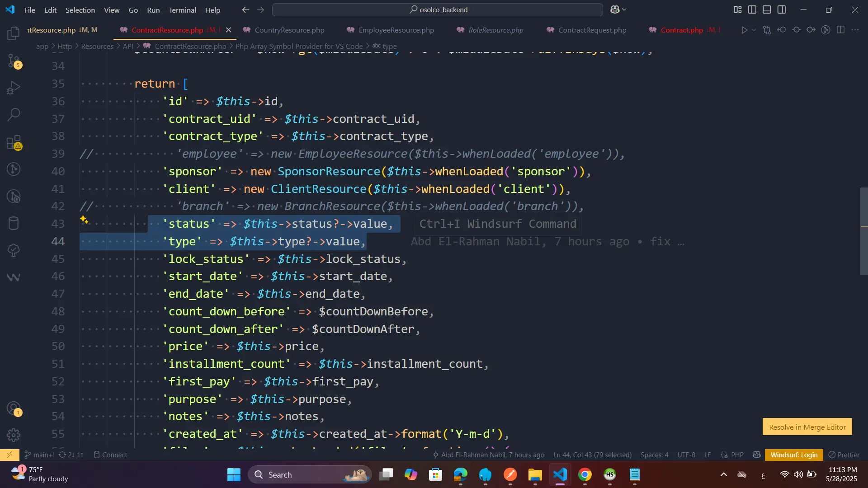Screen dimensions: 868x488
Task: Open the Terminal menu
Action: [x=182, y=10]
